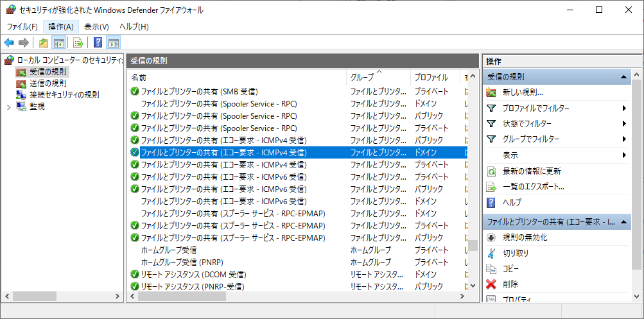Click the green check icon of the SMB 受信 rule
This screenshot has height=319, width=644.
[134, 91]
